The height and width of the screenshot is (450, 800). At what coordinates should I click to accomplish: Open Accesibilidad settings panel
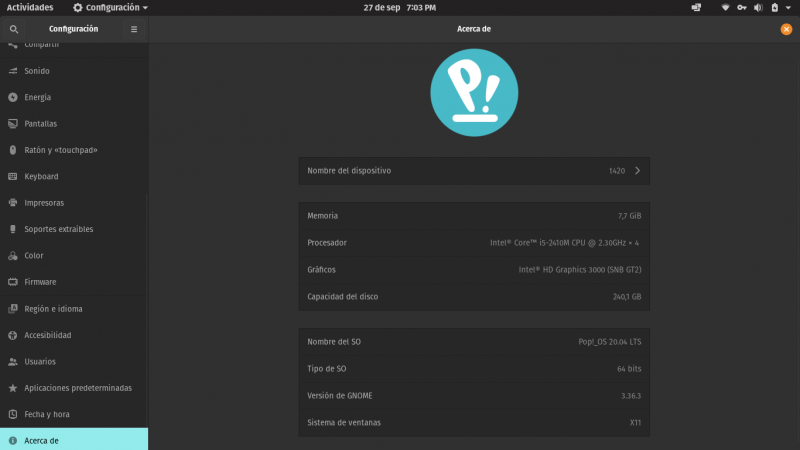click(x=48, y=335)
